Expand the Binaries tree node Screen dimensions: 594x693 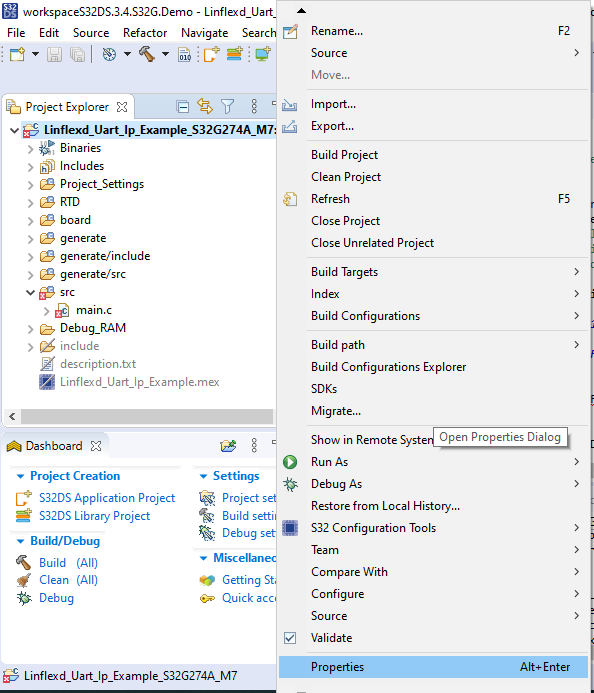30,148
